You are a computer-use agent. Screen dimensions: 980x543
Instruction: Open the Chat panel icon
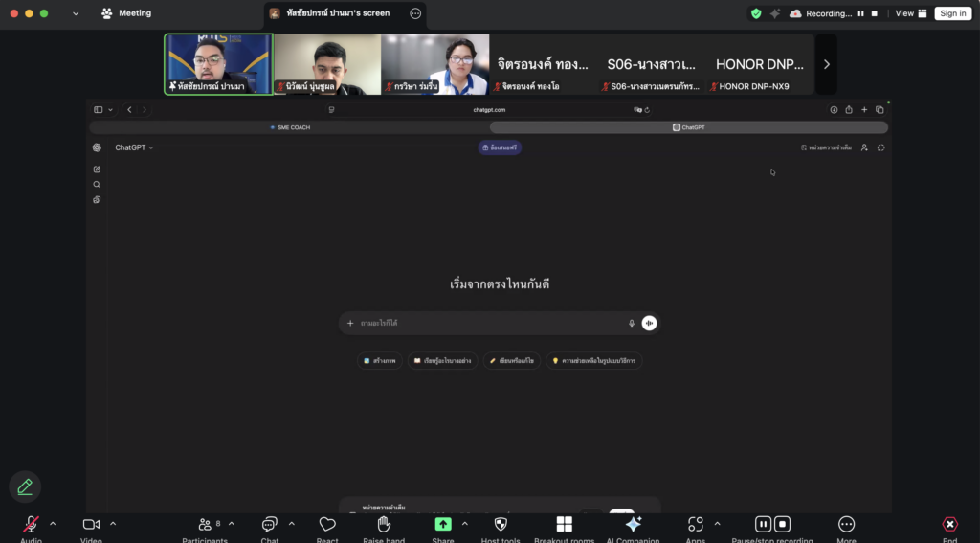coord(270,524)
